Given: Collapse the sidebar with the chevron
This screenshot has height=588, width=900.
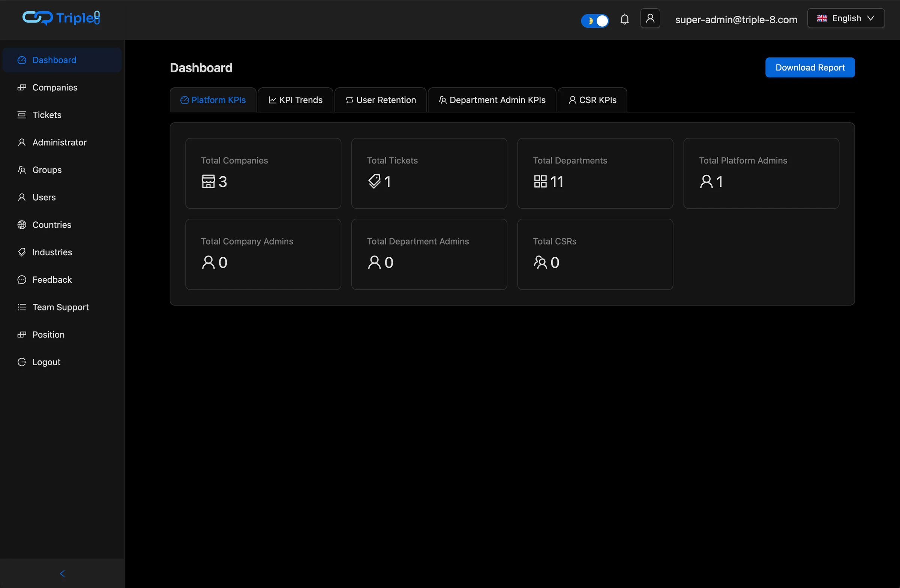Looking at the screenshot, I should [x=62, y=574].
